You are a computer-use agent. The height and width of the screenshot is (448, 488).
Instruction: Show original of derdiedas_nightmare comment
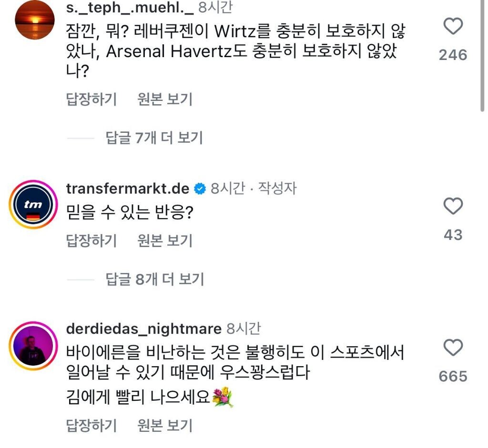(165, 425)
